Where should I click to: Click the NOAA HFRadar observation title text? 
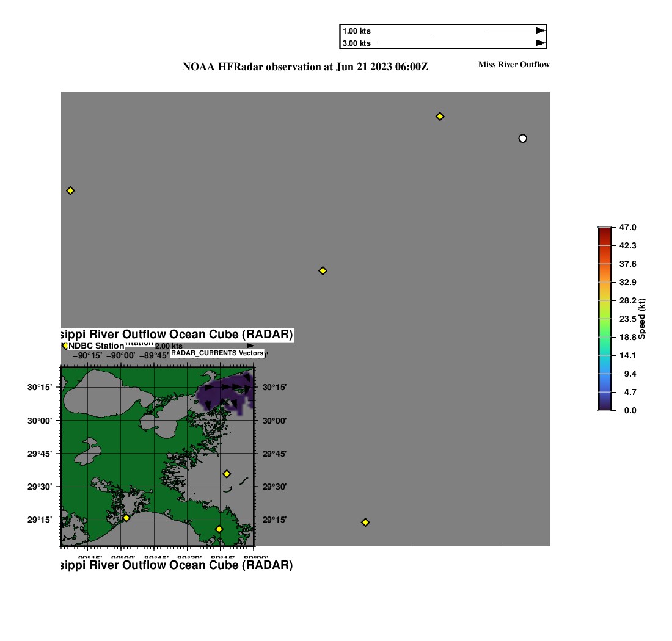point(305,67)
